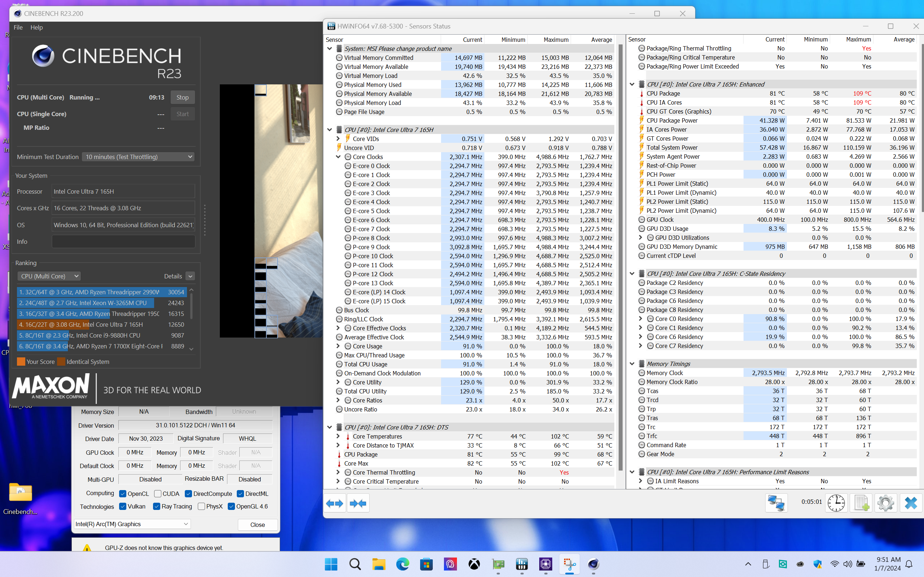Expand the Core VIDs tree row
The height and width of the screenshot is (577, 924).
pyautogui.click(x=338, y=139)
